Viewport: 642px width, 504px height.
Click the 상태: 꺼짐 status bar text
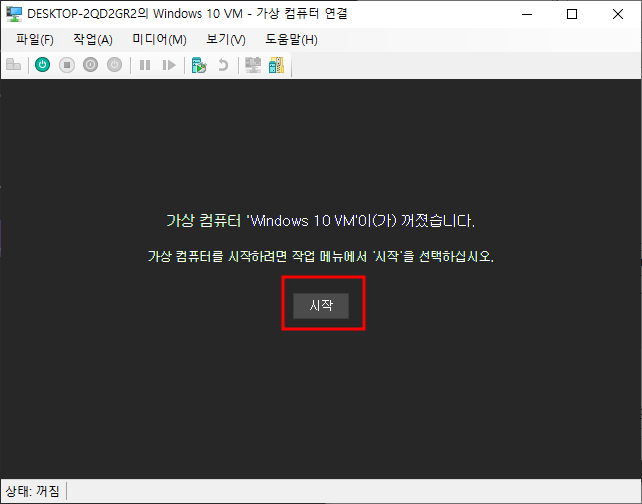pos(32,491)
